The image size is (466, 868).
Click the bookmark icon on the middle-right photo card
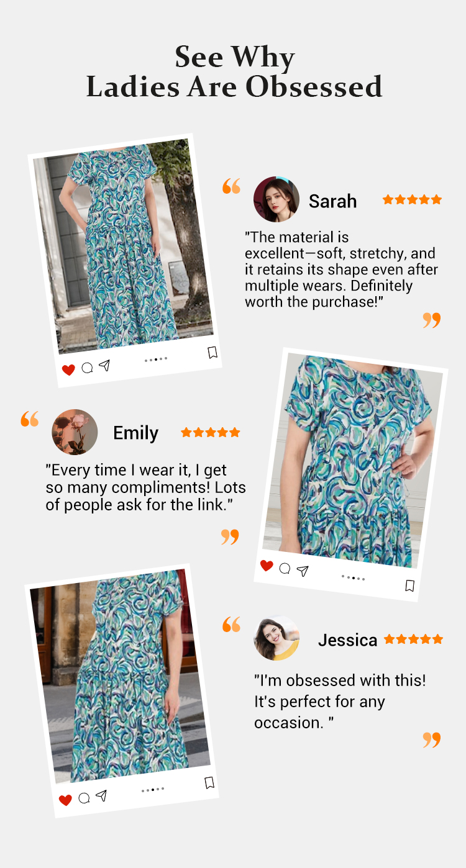point(409,585)
